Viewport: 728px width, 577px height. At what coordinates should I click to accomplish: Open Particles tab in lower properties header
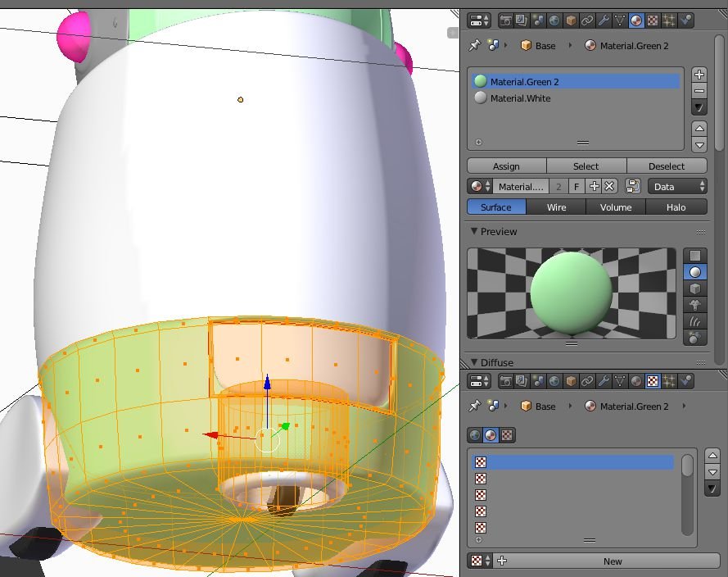click(x=669, y=381)
